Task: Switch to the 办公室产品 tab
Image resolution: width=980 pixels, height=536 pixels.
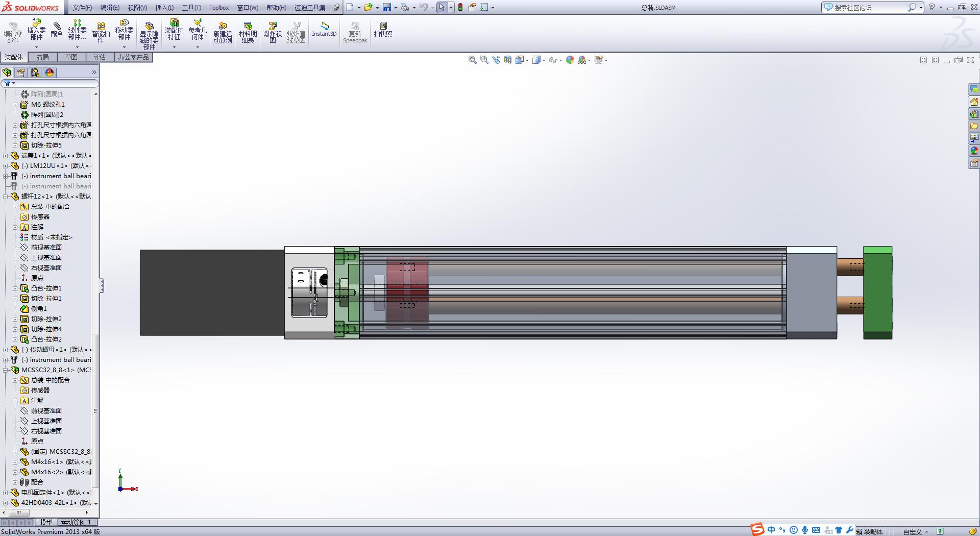Action: click(133, 57)
